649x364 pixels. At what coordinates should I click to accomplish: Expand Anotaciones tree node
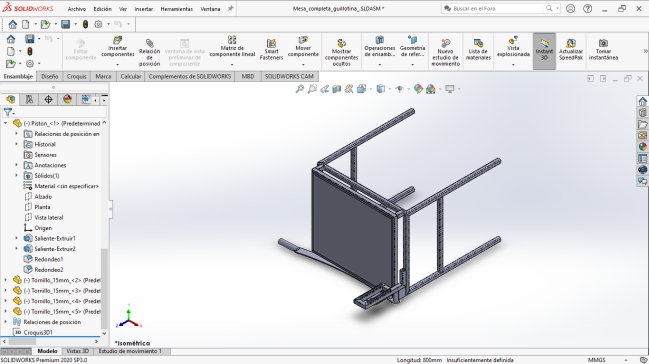17,165
